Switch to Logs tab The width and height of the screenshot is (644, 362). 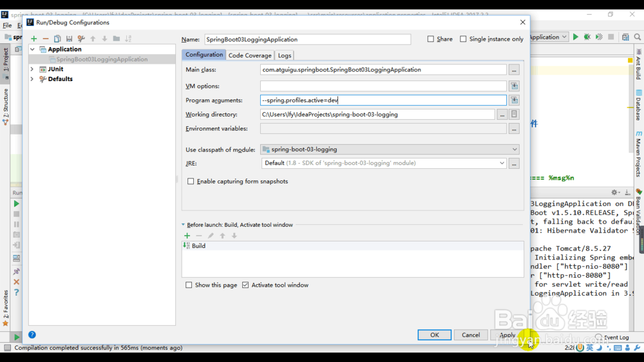(x=285, y=55)
